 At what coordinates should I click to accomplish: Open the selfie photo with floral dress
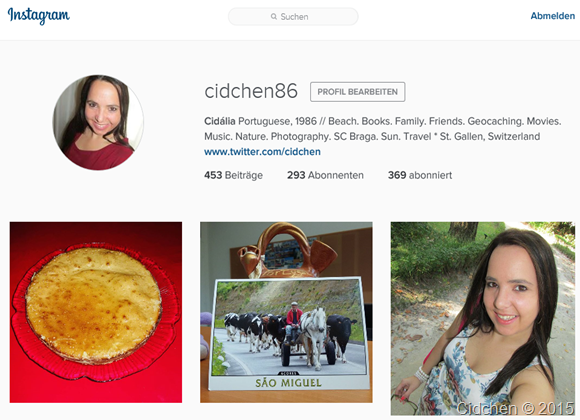(483, 319)
